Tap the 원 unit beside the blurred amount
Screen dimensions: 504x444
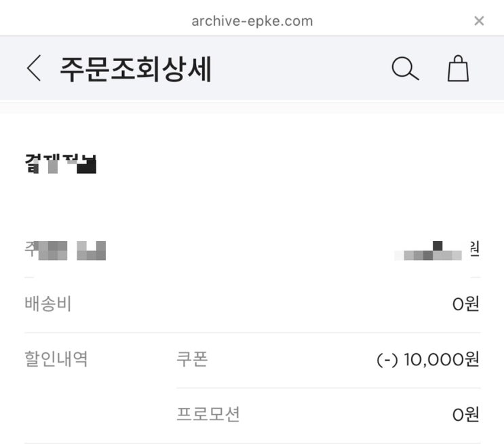[474, 249]
